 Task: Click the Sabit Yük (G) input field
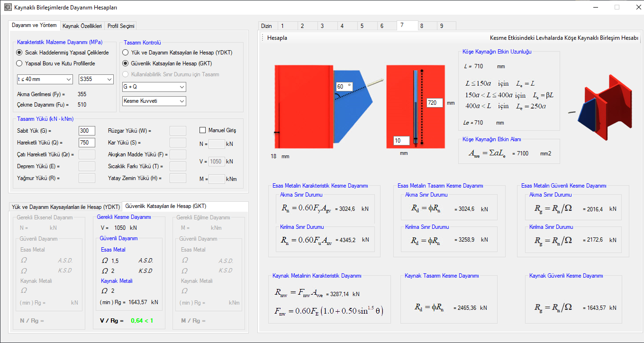coord(87,131)
